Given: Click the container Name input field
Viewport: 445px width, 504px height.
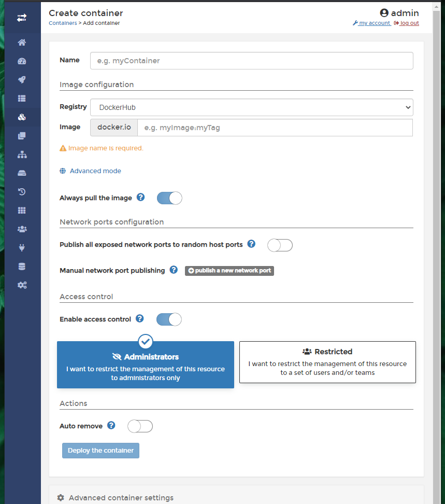Looking at the screenshot, I should pyautogui.click(x=251, y=60).
